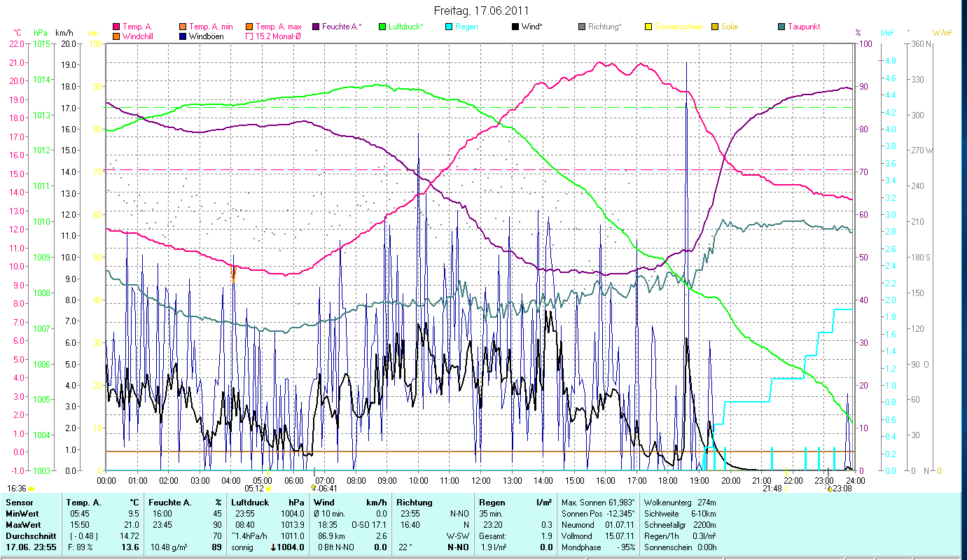Screen dimensions: 967x560
Task: Click the sun icon beside 16:36
Action: click(x=31, y=489)
